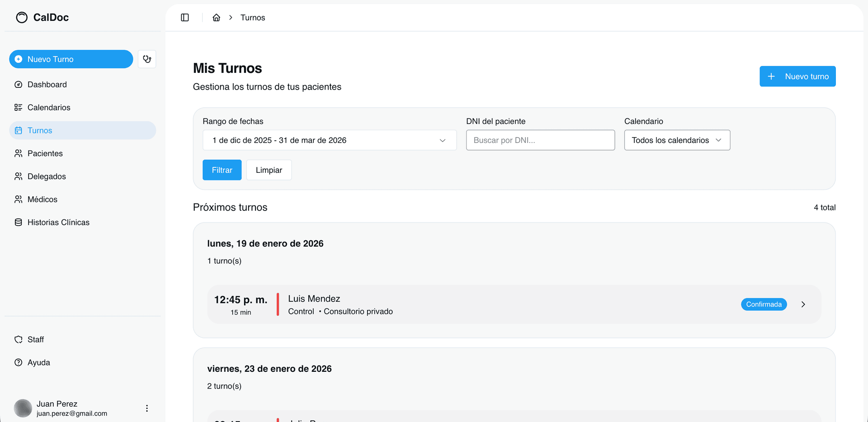The width and height of the screenshot is (868, 422).
Task: Toggle the sidebar panel icon
Action: [x=185, y=18]
